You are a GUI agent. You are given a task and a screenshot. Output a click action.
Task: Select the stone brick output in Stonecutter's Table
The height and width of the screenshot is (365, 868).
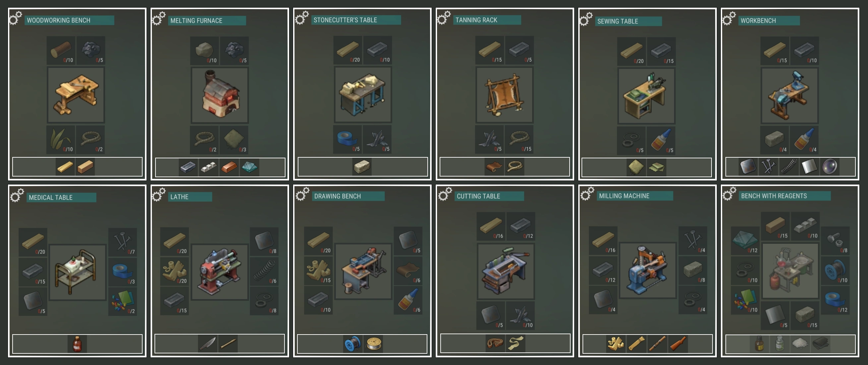(x=362, y=167)
